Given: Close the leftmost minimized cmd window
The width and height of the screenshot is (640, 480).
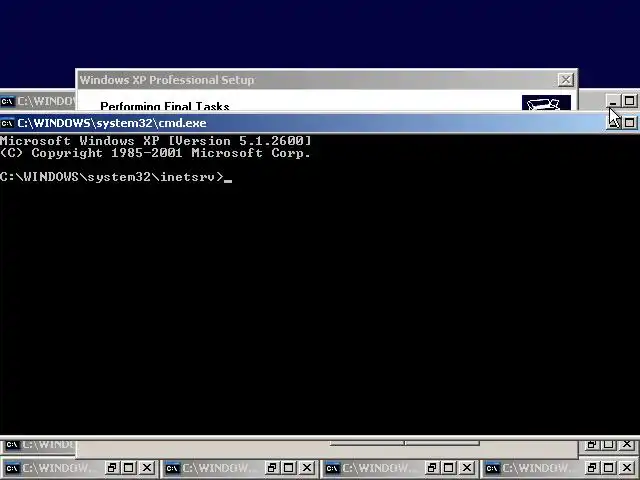Looking at the screenshot, I should click(x=147, y=468).
